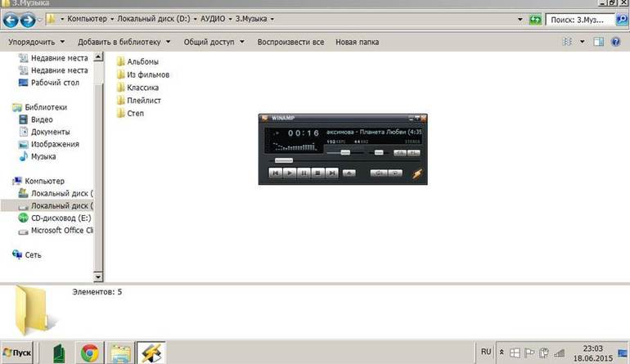Click the Explorer Back arrow

[11, 20]
